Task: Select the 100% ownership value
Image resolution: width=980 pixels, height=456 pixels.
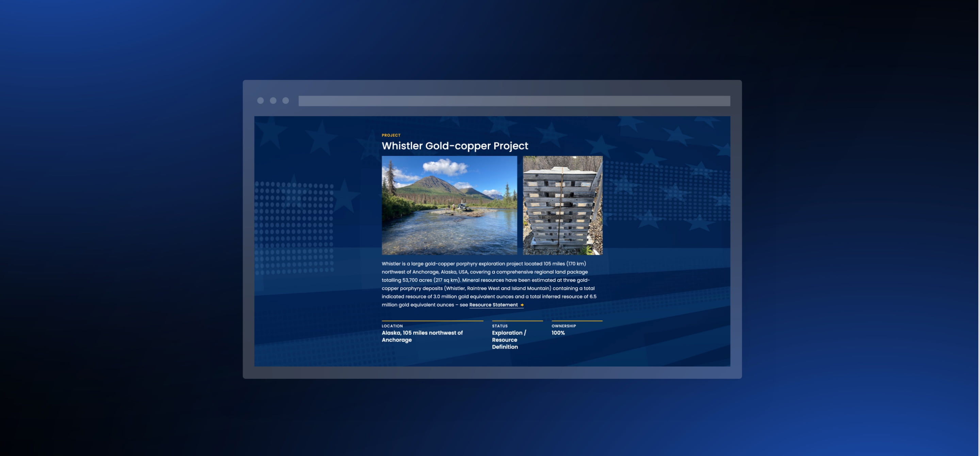Action: [558, 333]
